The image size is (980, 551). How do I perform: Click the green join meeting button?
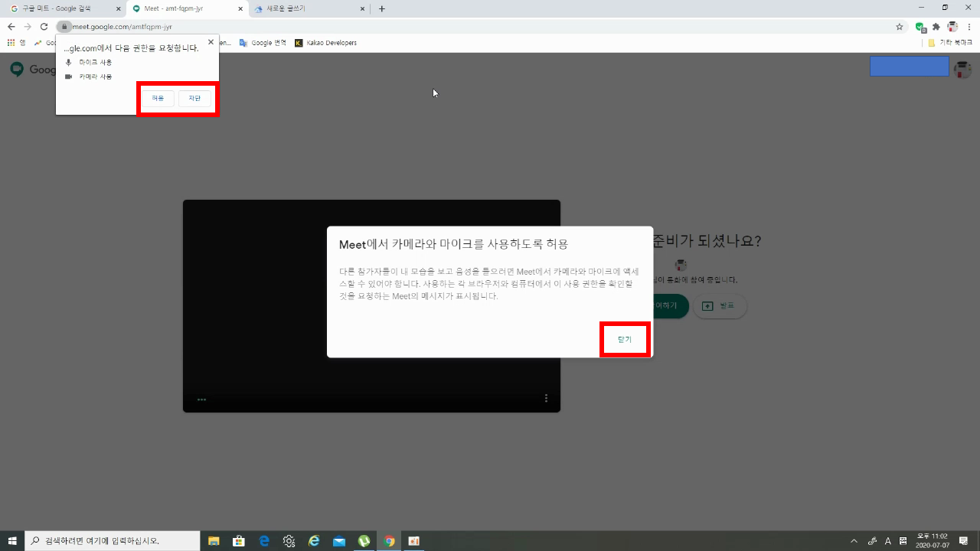point(669,306)
